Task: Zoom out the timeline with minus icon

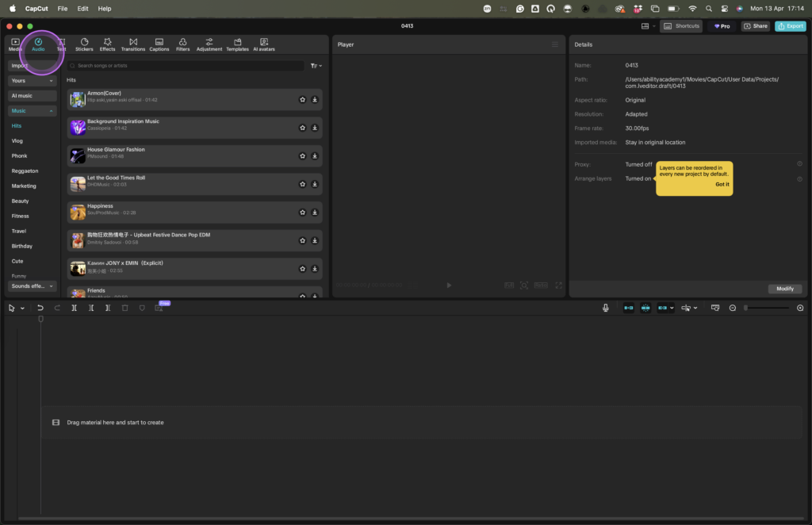Action: (733, 308)
